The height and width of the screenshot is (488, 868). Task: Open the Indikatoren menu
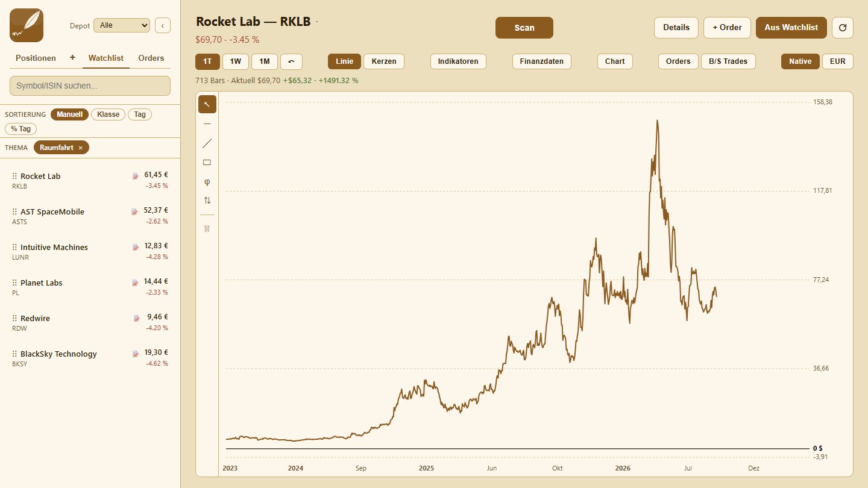click(458, 61)
